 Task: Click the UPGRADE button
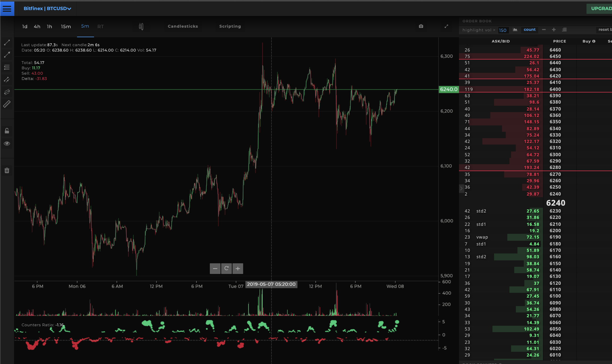pos(600,9)
